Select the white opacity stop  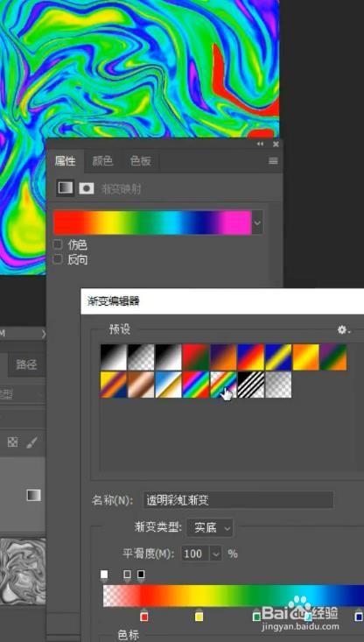click(104, 575)
